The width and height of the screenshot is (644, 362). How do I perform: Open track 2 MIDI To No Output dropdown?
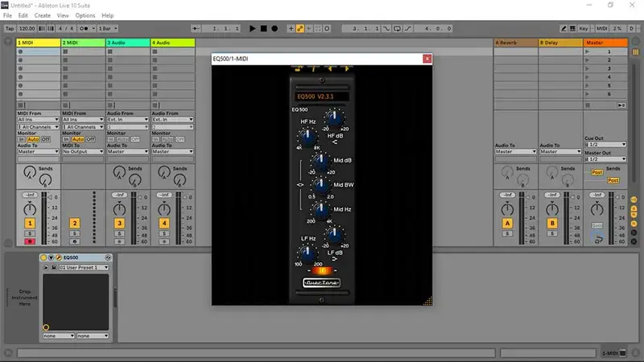[x=83, y=151]
